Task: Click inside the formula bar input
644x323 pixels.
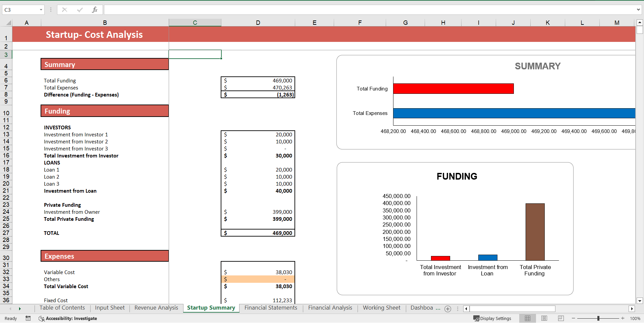Action: tap(369, 10)
